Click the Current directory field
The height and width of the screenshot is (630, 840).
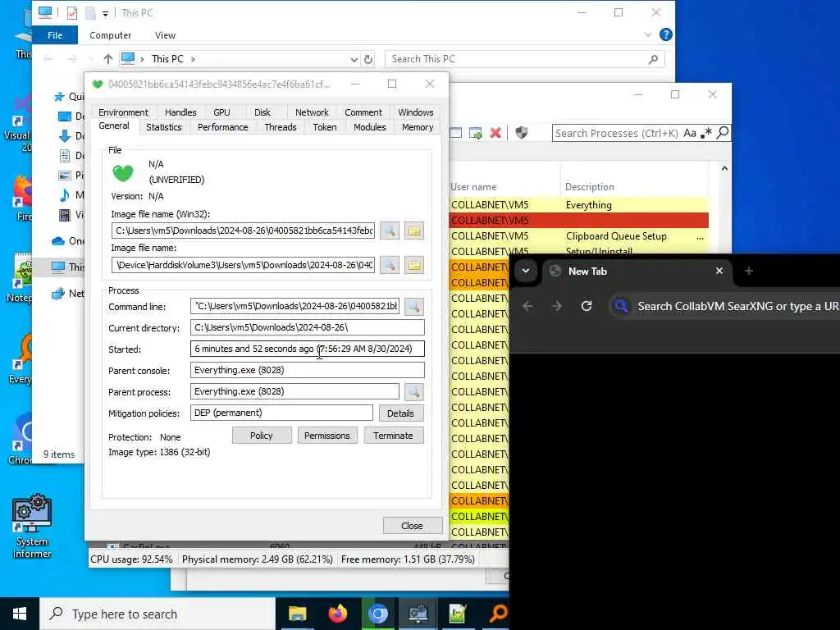pyautogui.click(x=307, y=327)
